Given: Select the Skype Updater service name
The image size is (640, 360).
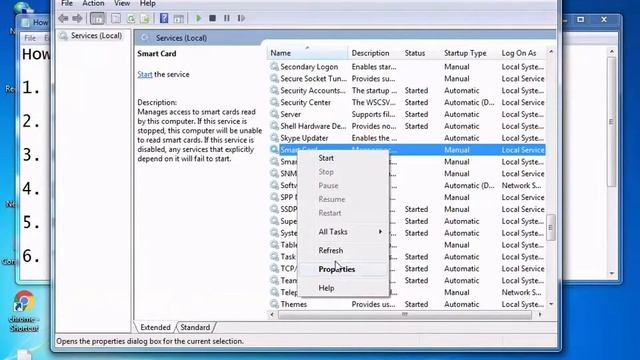Looking at the screenshot, I should pos(304,138).
